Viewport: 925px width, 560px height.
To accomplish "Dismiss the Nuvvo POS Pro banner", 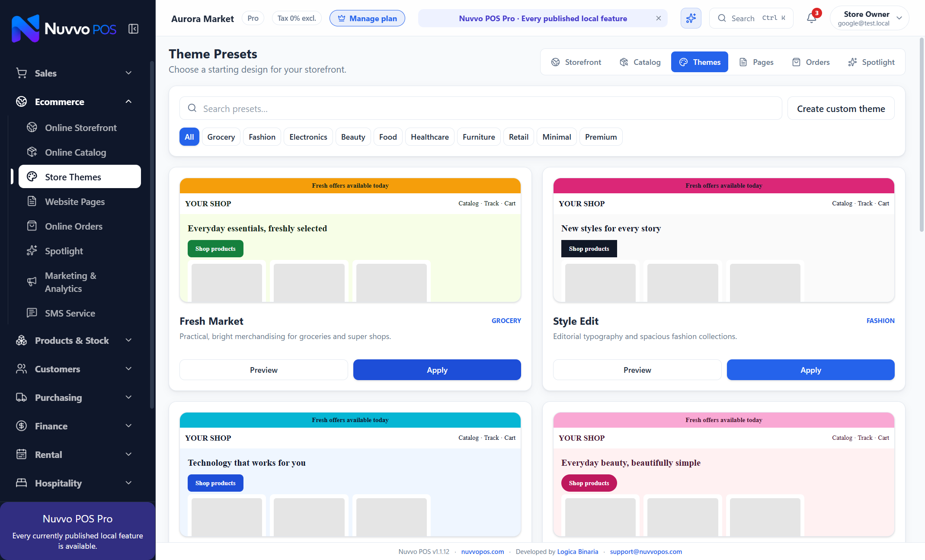I will tap(658, 18).
